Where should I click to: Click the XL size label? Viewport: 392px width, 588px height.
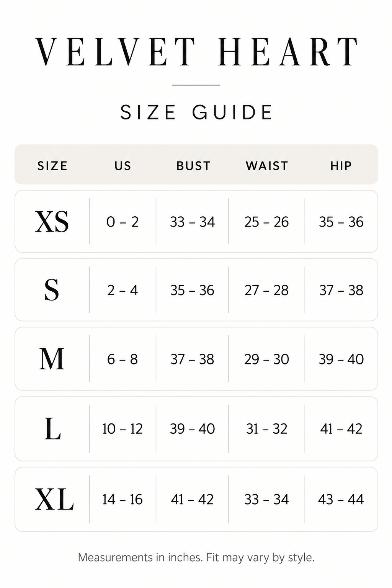(x=54, y=500)
